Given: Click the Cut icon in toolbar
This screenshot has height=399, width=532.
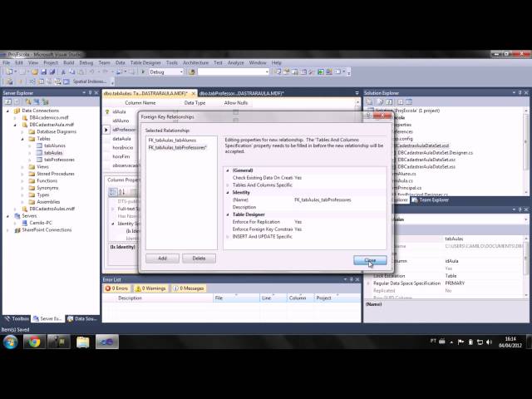Looking at the screenshot, I should 63,72.
